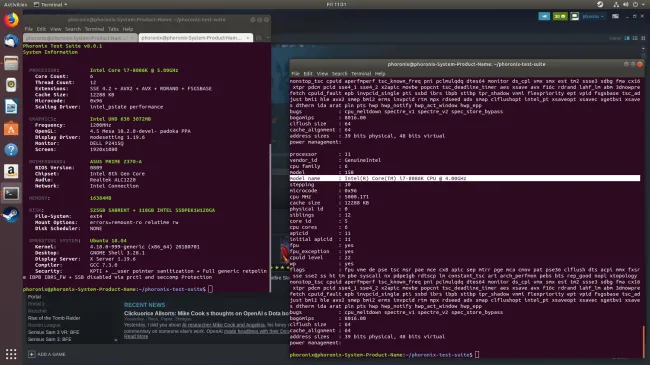
Task: Follow the AI researcher Mike Cook link
Action: coord(223,325)
